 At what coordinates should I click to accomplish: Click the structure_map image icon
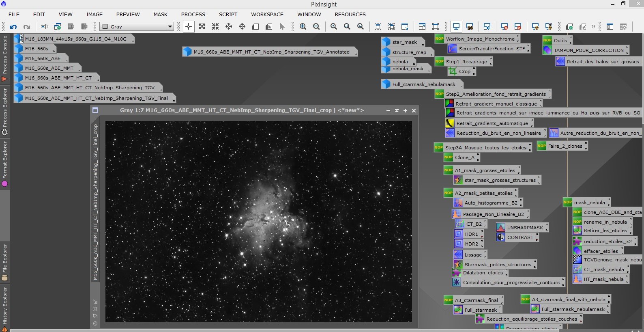(x=408, y=52)
